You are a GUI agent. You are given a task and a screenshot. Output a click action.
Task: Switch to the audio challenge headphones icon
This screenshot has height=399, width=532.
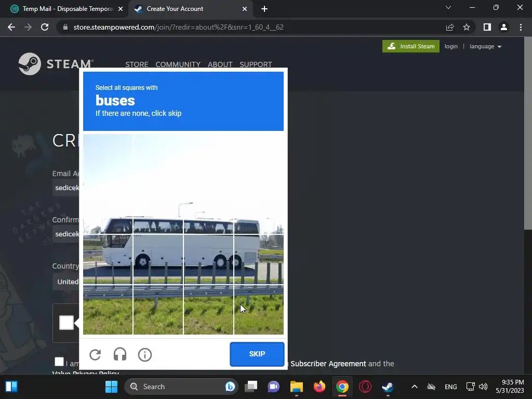[x=120, y=354]
